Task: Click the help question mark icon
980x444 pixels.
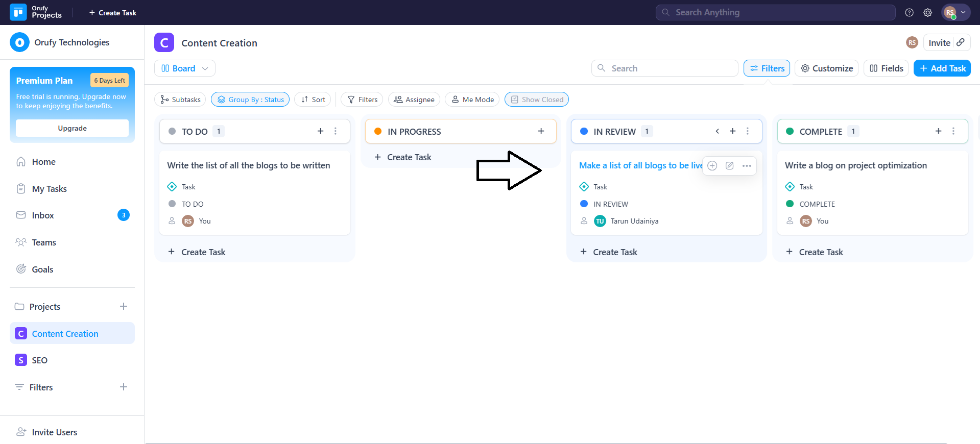Action: (x=909, y=13)
